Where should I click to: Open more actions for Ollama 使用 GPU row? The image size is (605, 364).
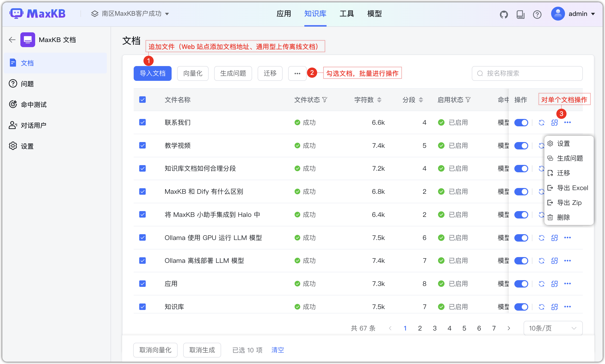click(x=568, y=238)
